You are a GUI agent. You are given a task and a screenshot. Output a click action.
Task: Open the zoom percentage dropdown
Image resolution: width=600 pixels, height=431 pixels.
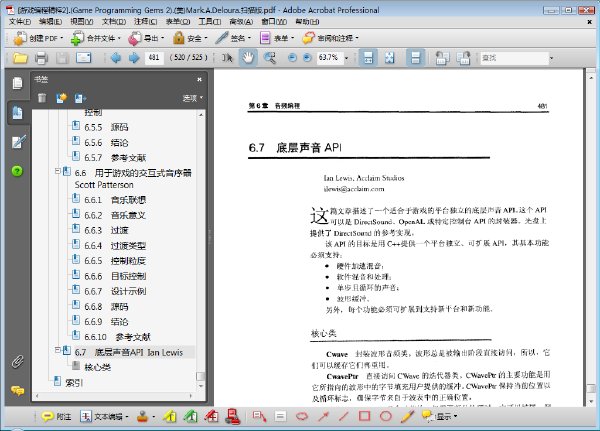click(347, 58)
